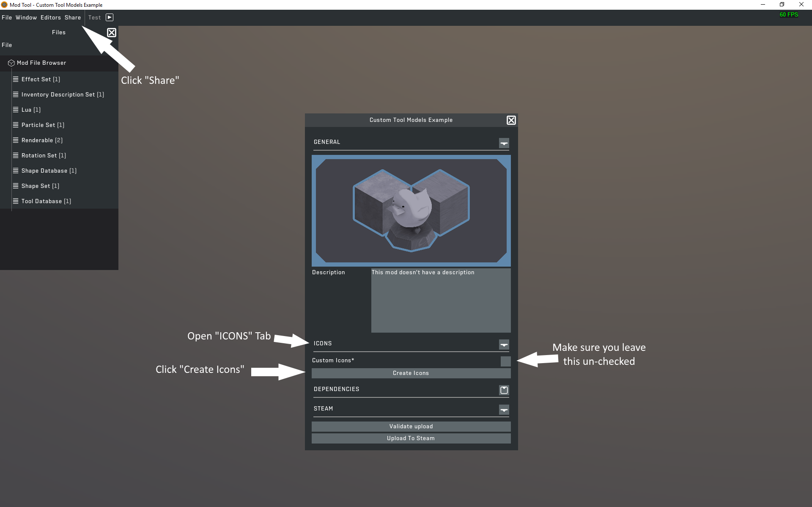Click the Mod Tool app icon in title bar

pyautogui.click(x=4, y=5)
